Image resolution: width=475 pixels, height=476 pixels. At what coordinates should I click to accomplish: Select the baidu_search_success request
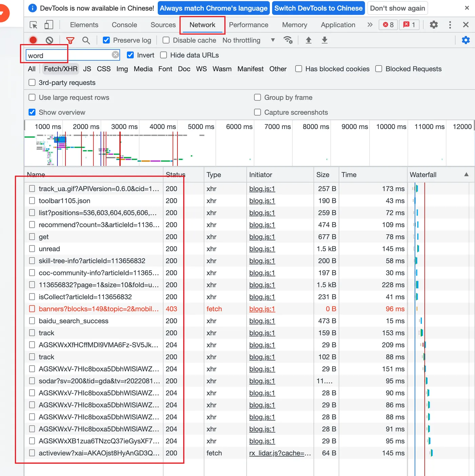[74, 321]
